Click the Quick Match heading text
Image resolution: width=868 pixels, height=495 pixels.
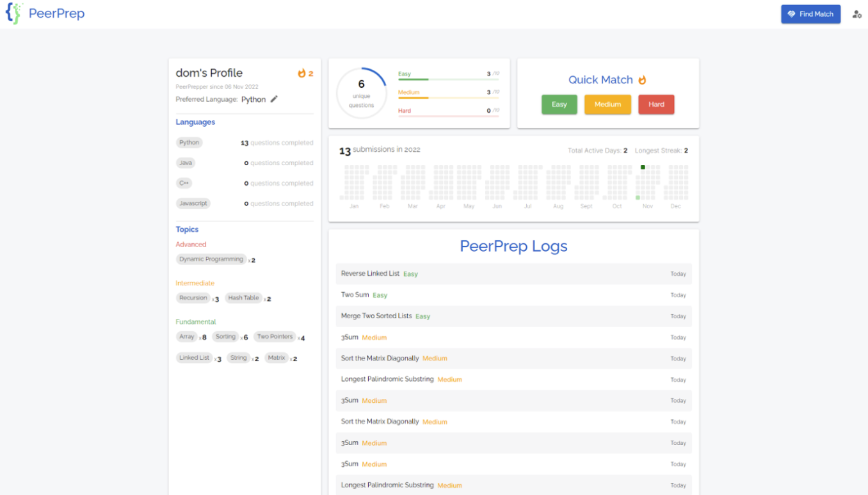click(600, 80)
